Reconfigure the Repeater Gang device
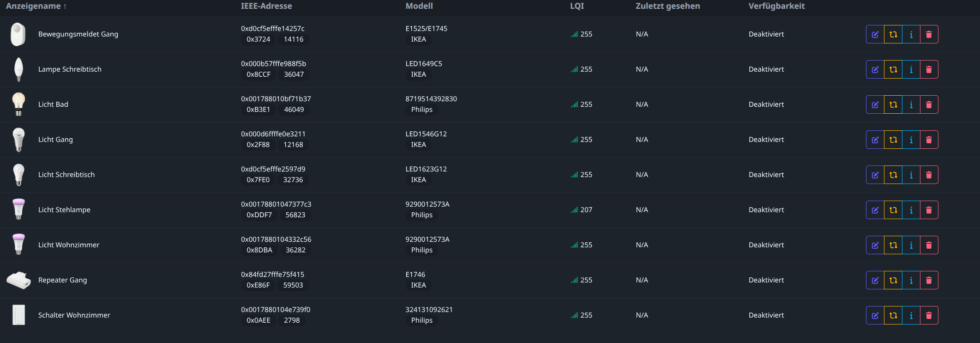Image resolution: width=980 pixels, height=343 pixels. coord(893,280)
